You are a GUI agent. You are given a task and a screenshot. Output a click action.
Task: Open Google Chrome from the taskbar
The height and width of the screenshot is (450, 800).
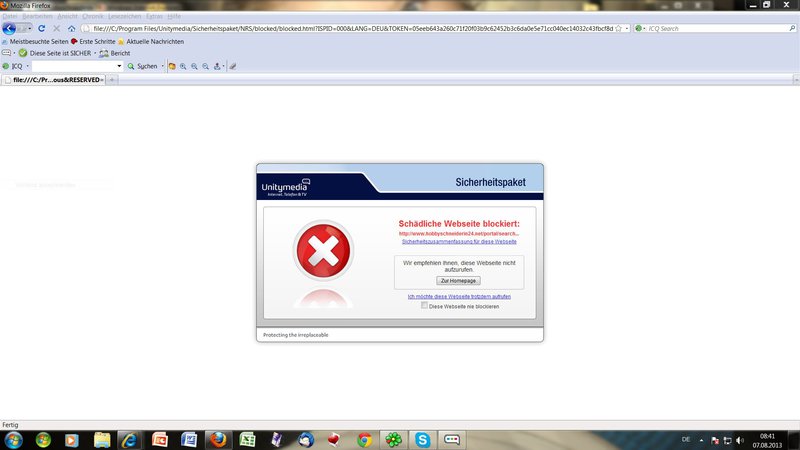364,440
